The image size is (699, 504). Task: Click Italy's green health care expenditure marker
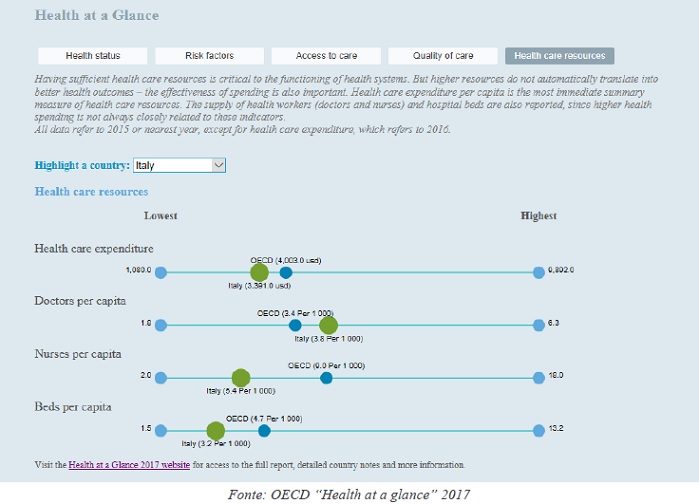click(259, 272)
